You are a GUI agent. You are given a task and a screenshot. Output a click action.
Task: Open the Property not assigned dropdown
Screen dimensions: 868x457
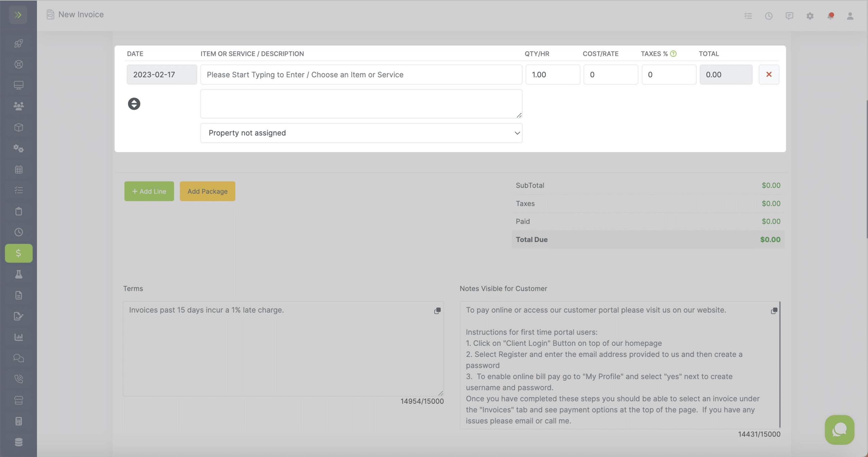361,133
